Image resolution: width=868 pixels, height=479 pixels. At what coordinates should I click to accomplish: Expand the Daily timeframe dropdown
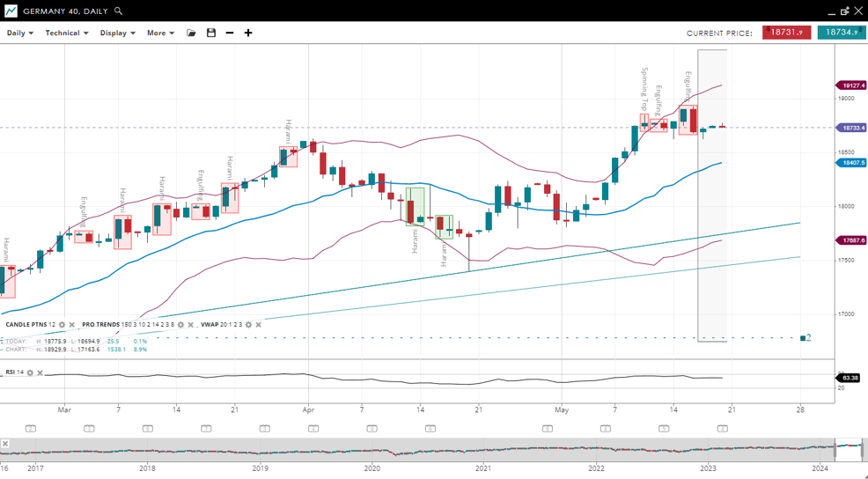tap(19, 33)
